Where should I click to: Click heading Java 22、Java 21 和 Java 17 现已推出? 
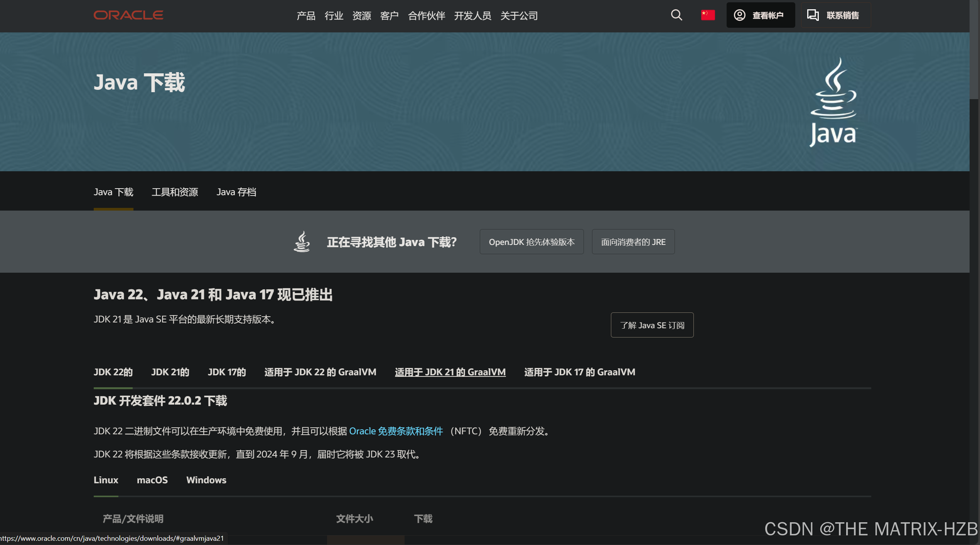(x=213, y=295)
